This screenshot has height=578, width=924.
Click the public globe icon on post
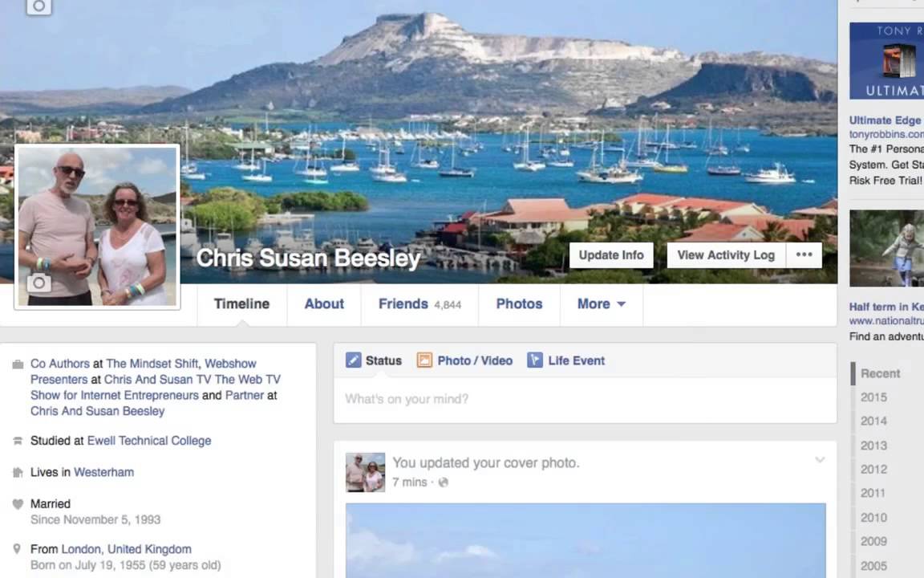(443, 482)
